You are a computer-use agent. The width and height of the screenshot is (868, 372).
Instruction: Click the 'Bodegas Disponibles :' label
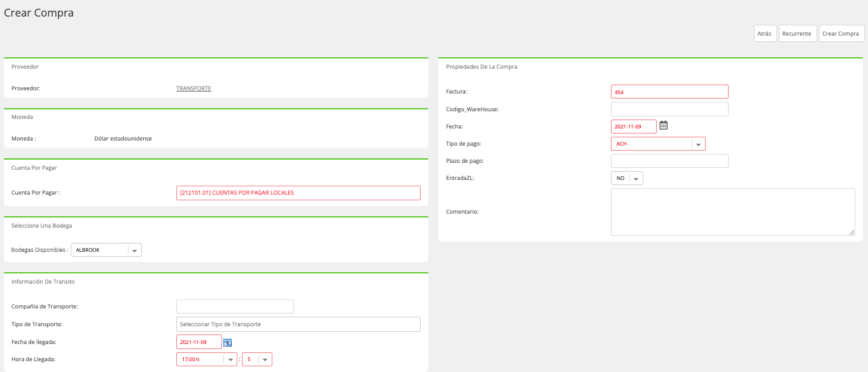[x=39, y=250]
